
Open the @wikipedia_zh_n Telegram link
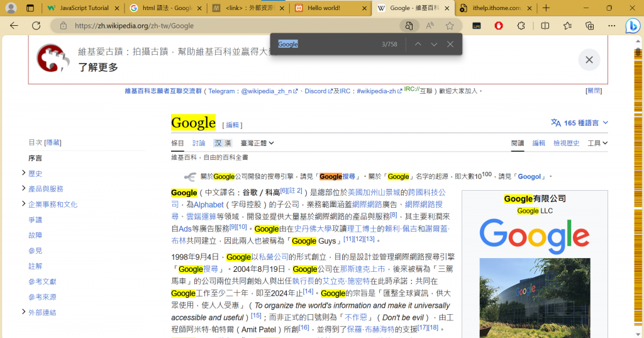click(x=269, y=91)
